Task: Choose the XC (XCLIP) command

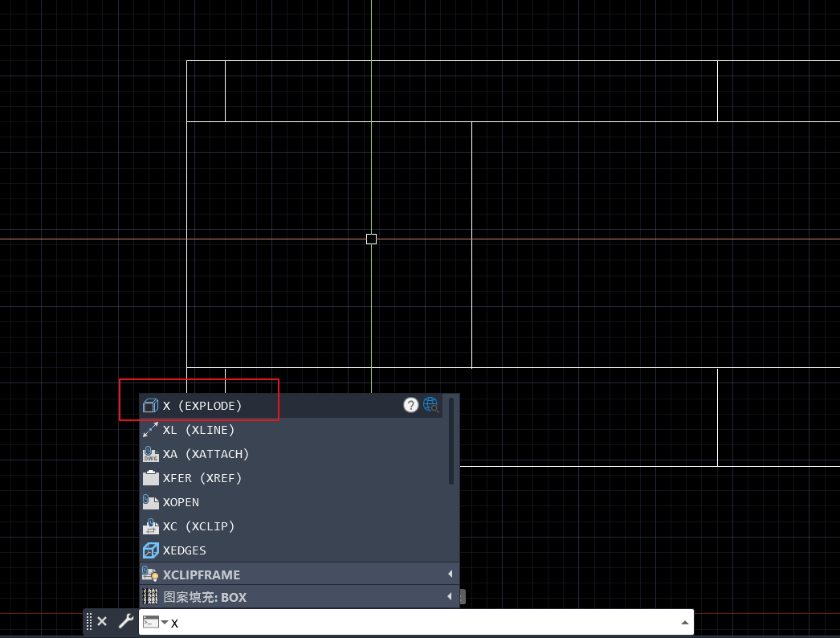Action: [x=198, y=526]
